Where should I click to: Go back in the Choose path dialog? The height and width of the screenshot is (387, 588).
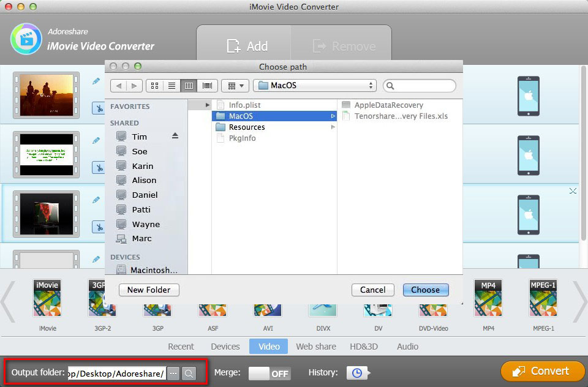(x=118, y=86)
